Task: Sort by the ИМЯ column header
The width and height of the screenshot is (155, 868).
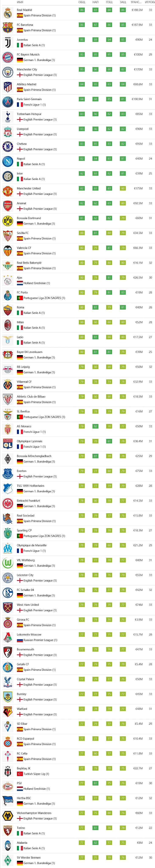Action: tap(20, 2)
